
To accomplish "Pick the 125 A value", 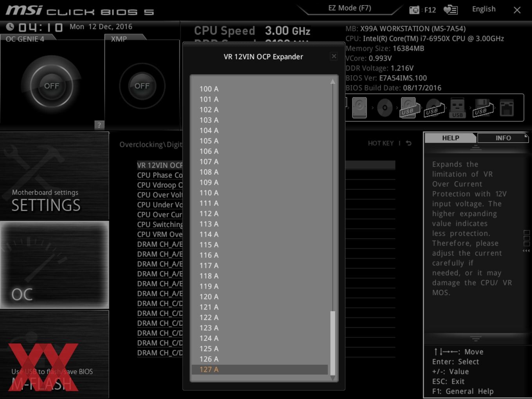I will [x=260, y=349].
